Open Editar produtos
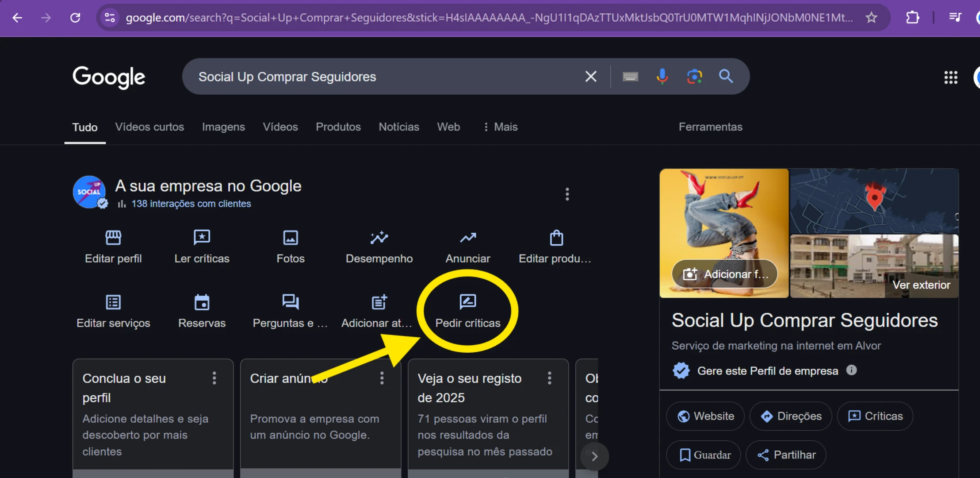This screenshot has width=980, height=478. tap(555, 247)
